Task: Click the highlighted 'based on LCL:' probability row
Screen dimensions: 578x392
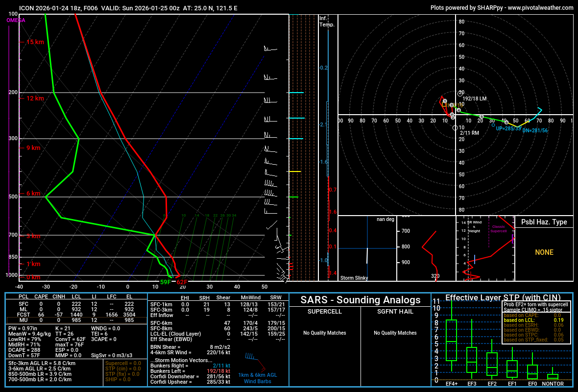Action: (533, 320)
